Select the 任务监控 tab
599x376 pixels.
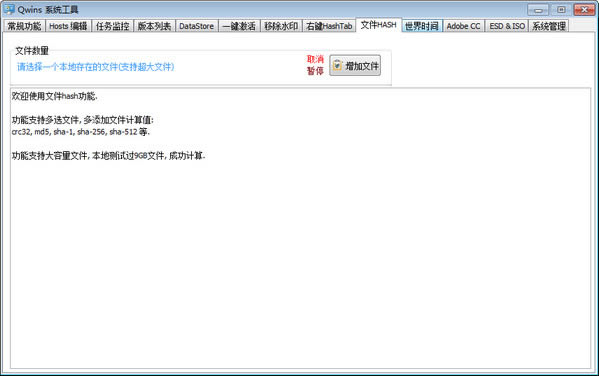pos(112,26)
